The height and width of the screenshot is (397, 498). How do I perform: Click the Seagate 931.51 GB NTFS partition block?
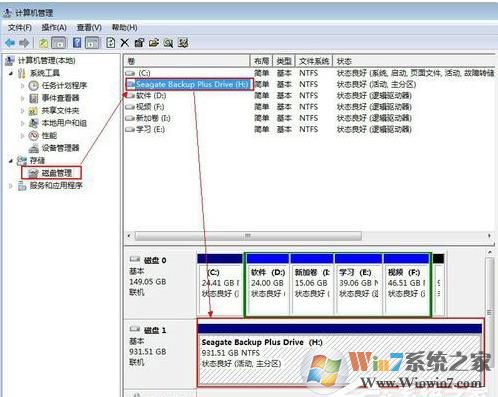(x=340, y=355)
